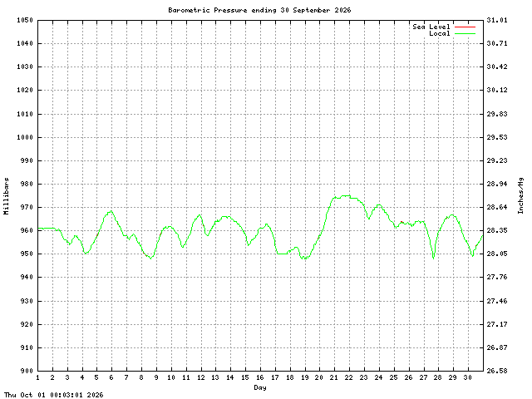Click the 28.35 inches/Hg axis label
532x399 pixels.
[497, 230]
